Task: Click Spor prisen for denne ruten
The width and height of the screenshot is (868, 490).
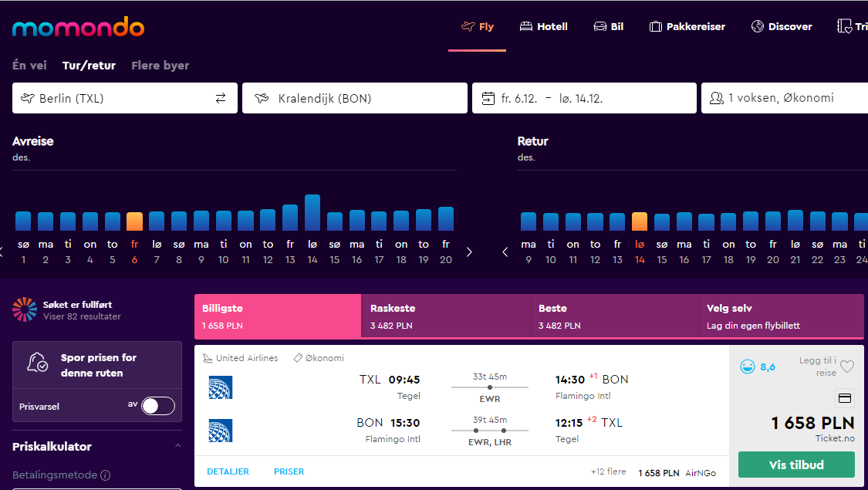Action: 98,365
